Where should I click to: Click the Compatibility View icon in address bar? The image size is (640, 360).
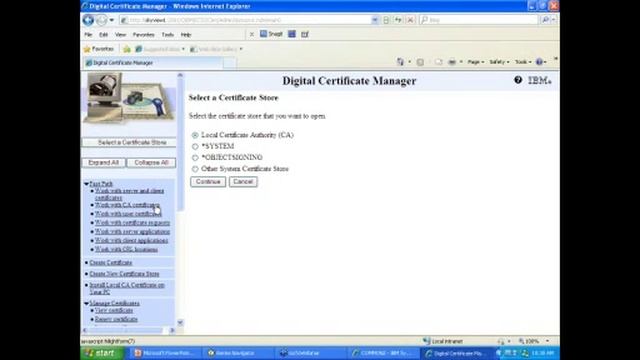coord(386,20)
